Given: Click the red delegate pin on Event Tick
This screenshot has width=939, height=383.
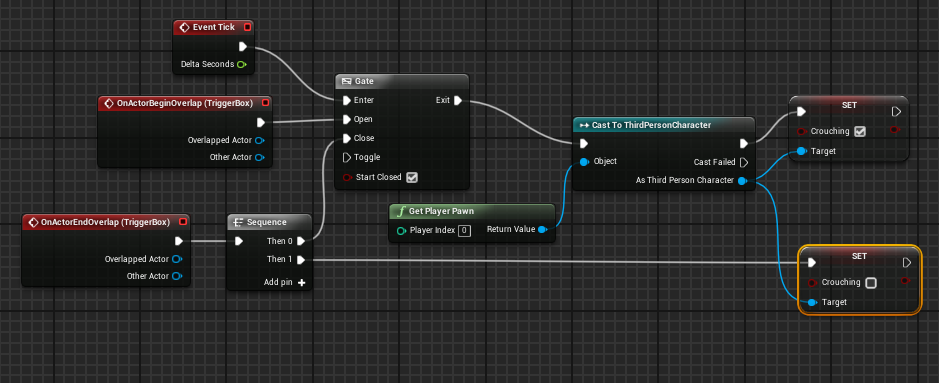Looking at the screenshot, I should [247, 28].
